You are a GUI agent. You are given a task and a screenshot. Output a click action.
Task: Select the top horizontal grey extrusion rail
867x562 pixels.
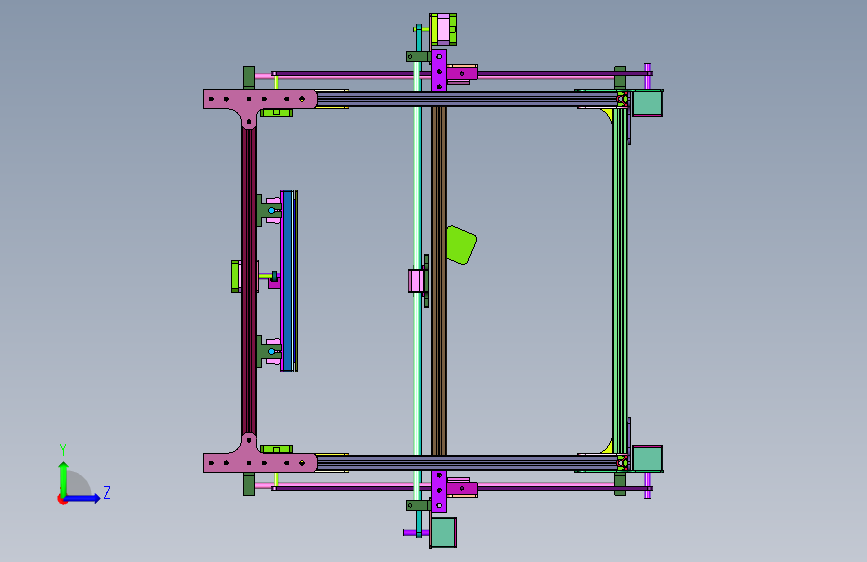tap(467, 99)
